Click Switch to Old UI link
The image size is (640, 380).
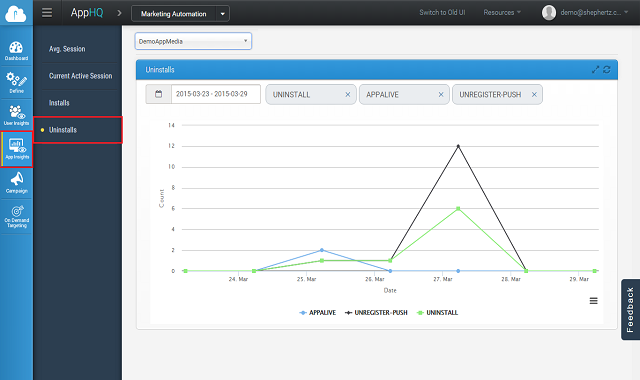(442, 13)
